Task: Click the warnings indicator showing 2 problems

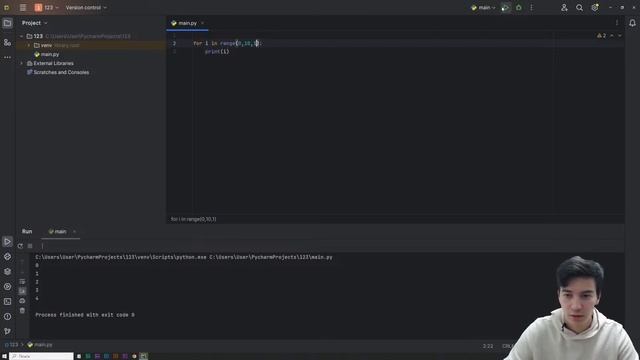Action: [602, 36]
